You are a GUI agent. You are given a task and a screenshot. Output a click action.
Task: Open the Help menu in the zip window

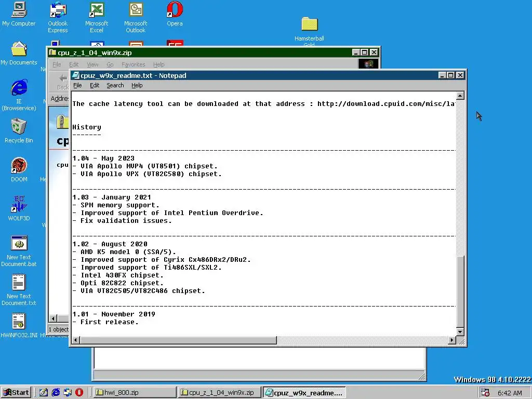click(x=158, y=64)
